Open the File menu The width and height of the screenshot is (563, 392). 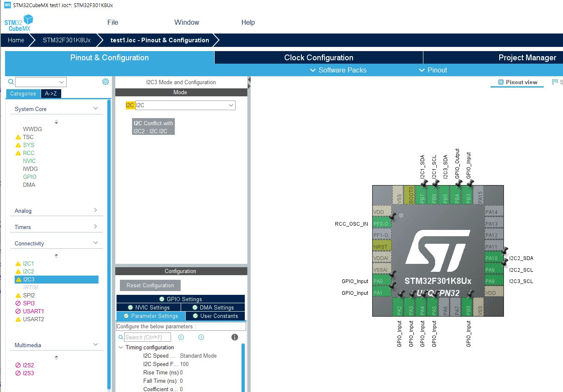pos(113,23)
